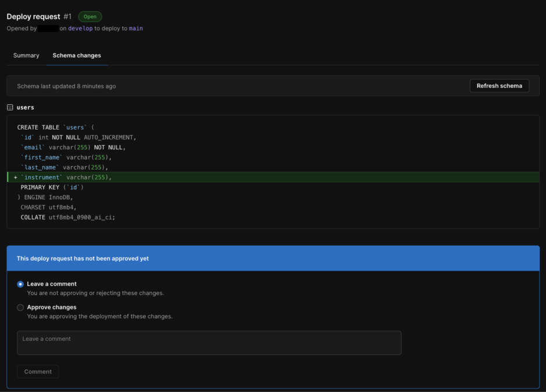
Task: Follow the main branch link
Action: click(135, 28)
